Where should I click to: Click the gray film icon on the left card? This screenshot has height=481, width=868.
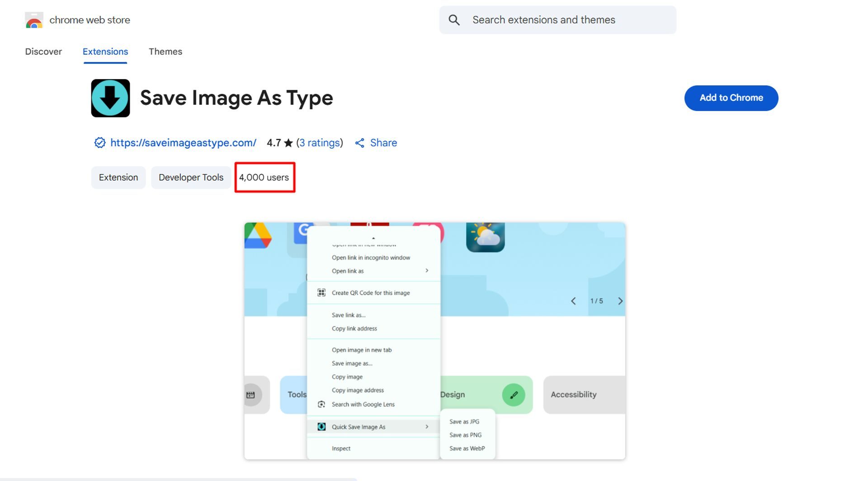point(250,395)
